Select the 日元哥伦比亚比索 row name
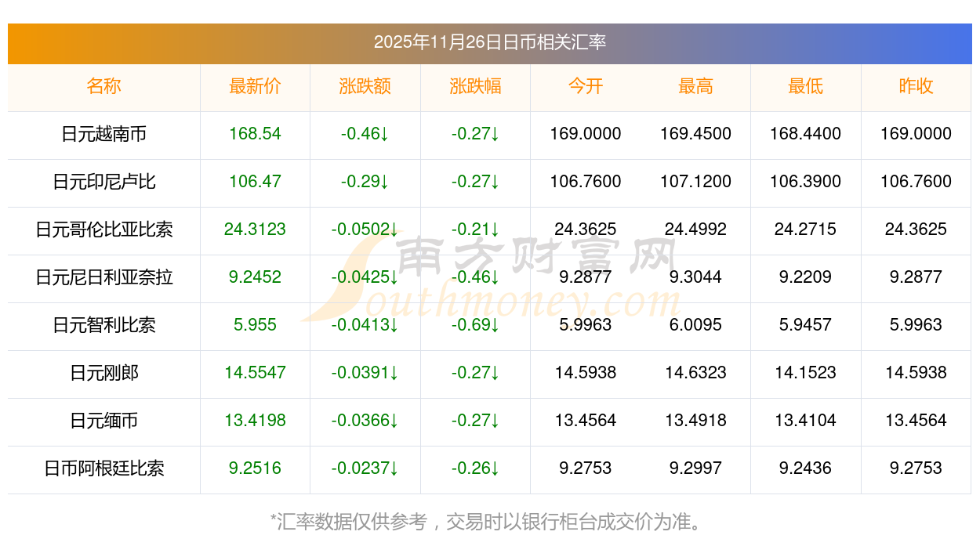This screenshot has width=980, height=546. (104, 230)
